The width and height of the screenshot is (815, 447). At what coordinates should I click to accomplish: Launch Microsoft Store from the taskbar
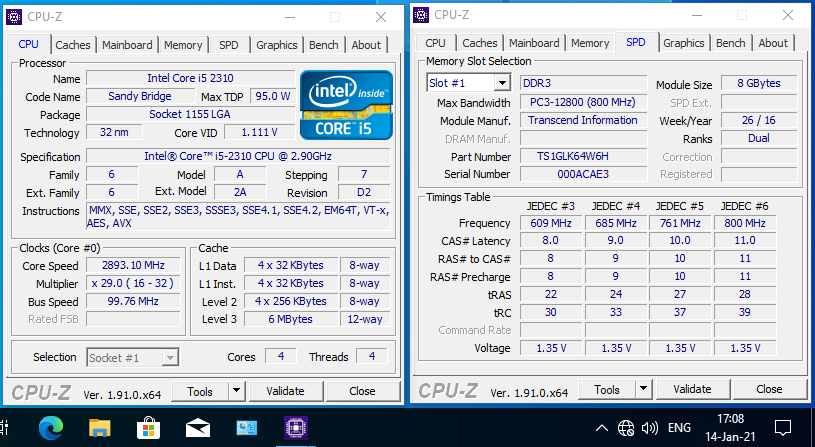point(149,428)
